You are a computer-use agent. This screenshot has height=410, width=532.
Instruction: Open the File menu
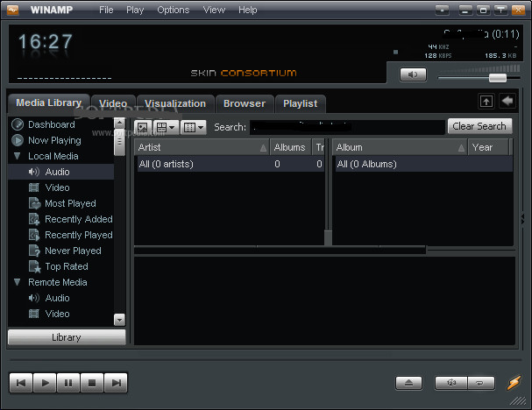tap(106, 10)
